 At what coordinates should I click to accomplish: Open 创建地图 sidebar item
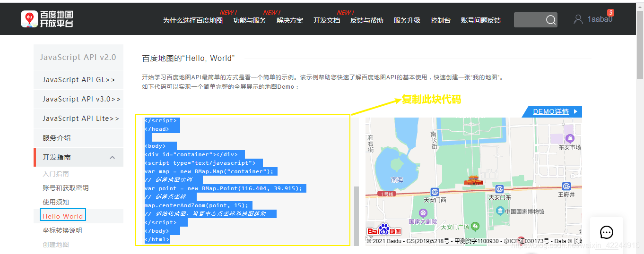pos(56,245)
